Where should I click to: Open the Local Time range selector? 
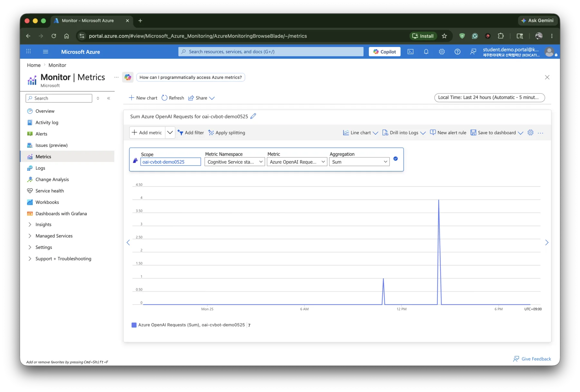(x=489, y=98)
